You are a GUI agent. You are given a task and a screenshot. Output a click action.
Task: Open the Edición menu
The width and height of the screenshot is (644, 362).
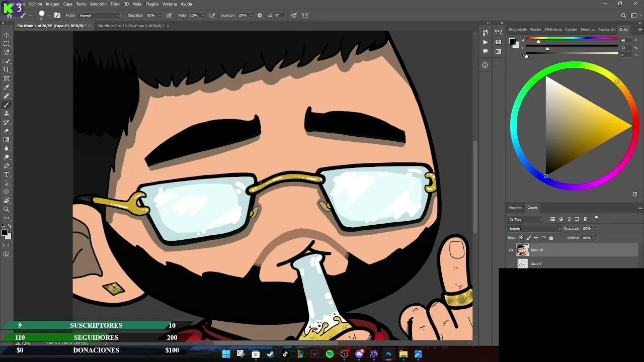click(36, 4)
